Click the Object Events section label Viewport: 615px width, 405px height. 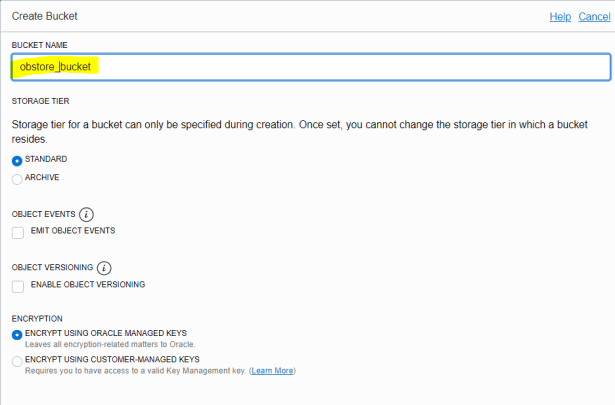(x=42, y=215)
